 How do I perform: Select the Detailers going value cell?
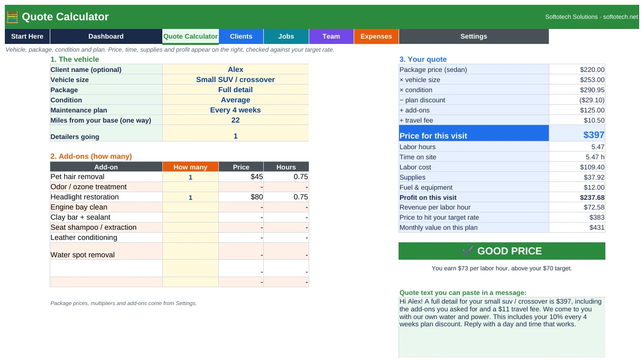click(235, 133)
